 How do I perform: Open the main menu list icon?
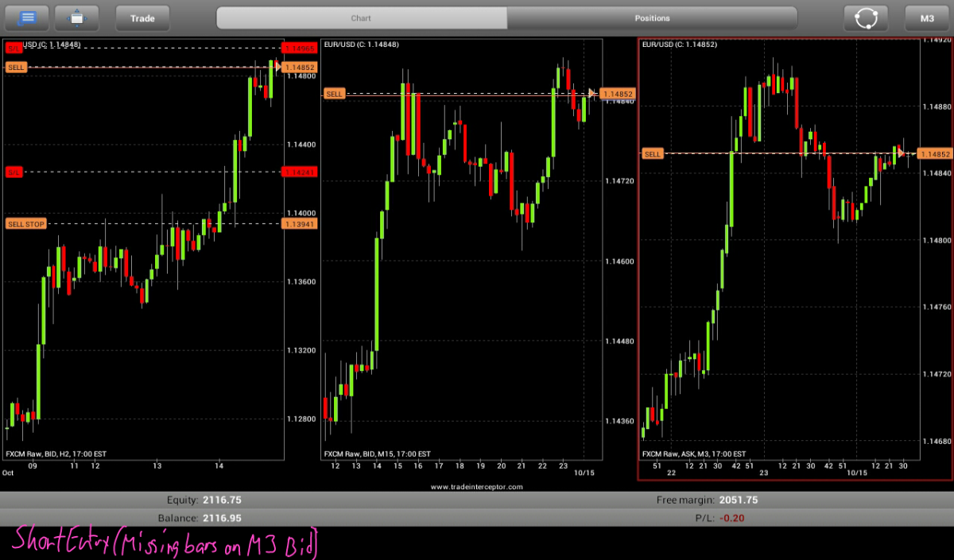click(x=26, y=17)
